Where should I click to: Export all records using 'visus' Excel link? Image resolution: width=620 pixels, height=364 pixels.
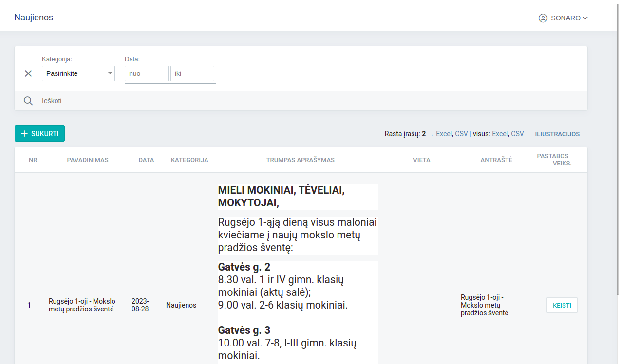tap(500, 134)
